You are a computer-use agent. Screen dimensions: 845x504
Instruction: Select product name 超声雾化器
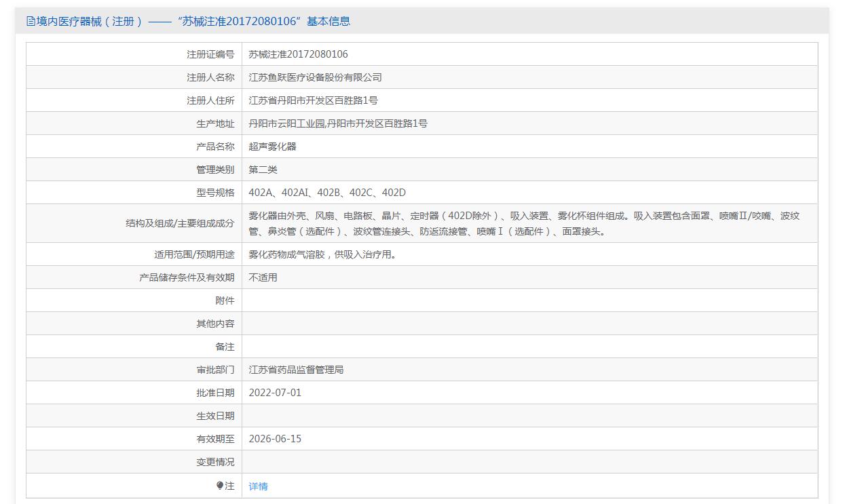pos(272,147)
